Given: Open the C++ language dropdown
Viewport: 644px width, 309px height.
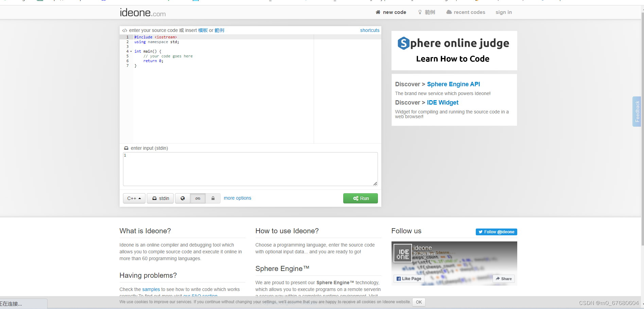Looking at the screenshot, I should pos(134,198).
